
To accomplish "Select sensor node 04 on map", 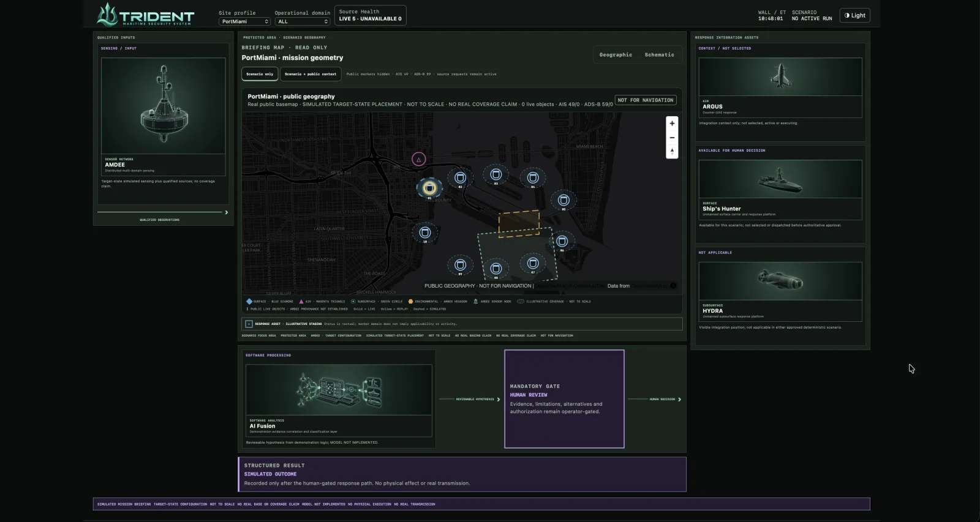I will click(x=533, y=178).
